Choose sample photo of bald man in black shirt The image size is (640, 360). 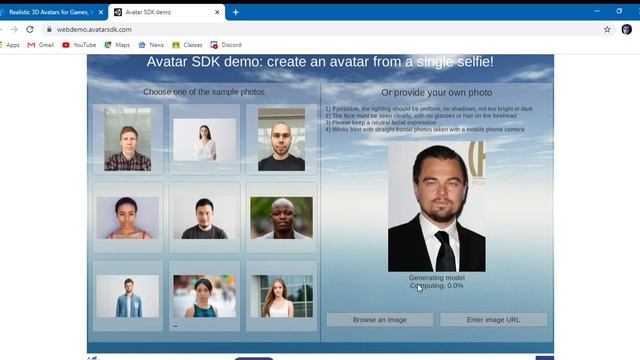[x=281, y=139]
